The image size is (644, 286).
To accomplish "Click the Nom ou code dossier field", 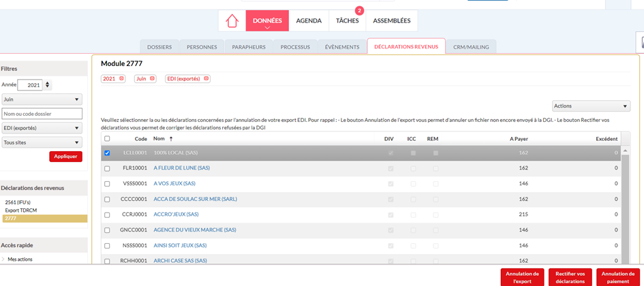I will (41, 114).
